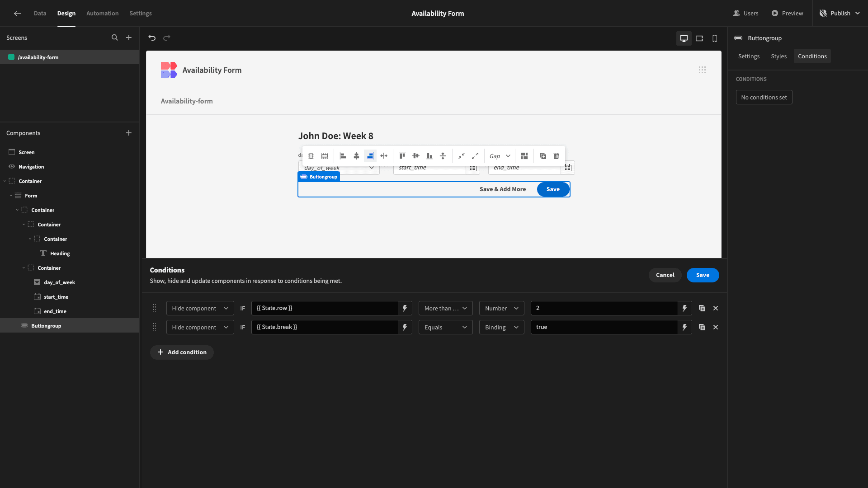Screen dimensions: 868x488
Task: Delete the Buttongroup with trash icon
Action: (557, 156)
